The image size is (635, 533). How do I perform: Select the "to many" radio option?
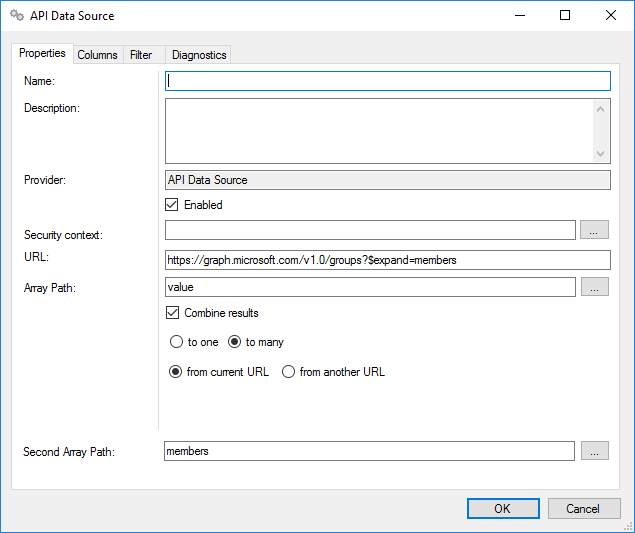235,342
